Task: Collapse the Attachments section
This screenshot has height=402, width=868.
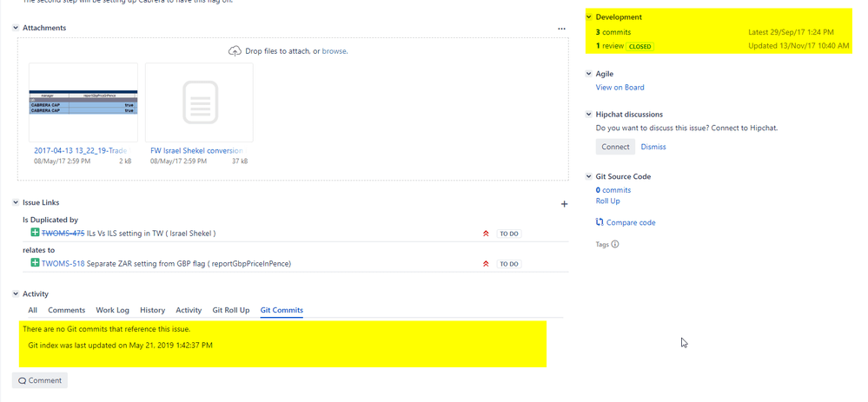Action: pyautogui.click(x=16, y=28)
